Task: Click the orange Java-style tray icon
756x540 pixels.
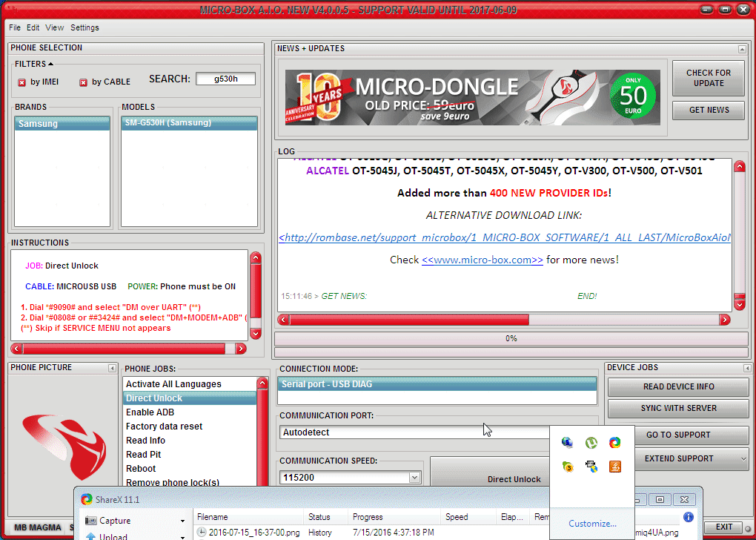Action: pos(614,467)
